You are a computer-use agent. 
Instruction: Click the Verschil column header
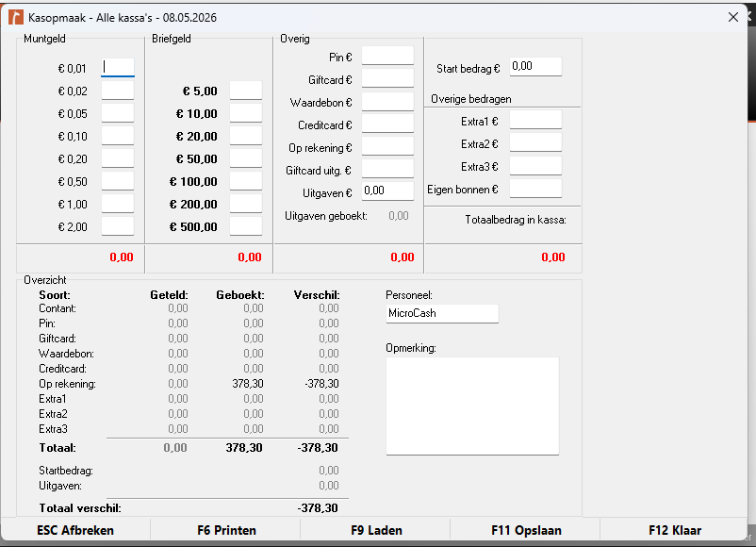coord(317,295)
